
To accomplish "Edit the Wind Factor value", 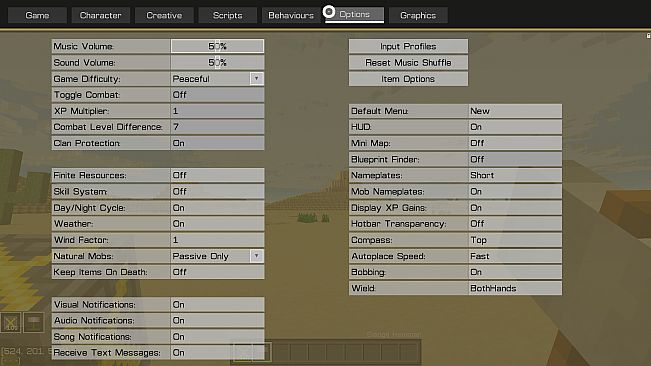I will (217, 240).
